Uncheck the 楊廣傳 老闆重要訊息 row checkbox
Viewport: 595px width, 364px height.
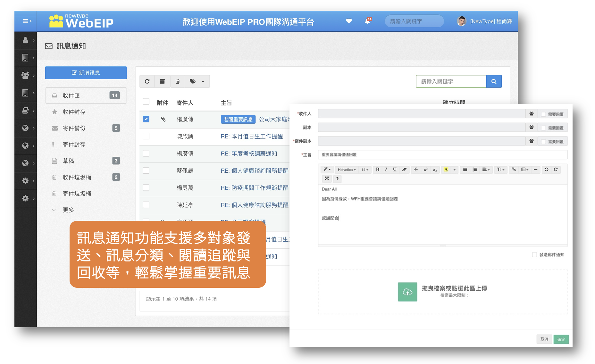(146, 119)
